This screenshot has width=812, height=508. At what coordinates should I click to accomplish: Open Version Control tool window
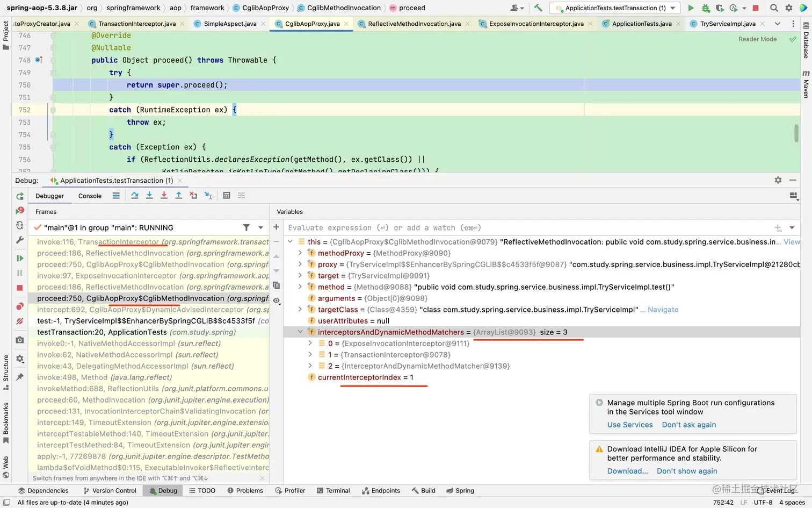pos(110,491)
